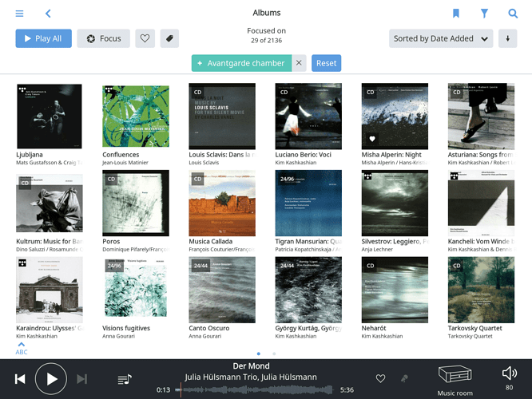The width and height of the screenshot is (532, 399).
Task: Favorite the current track with the heart
Action: (380, 378)
